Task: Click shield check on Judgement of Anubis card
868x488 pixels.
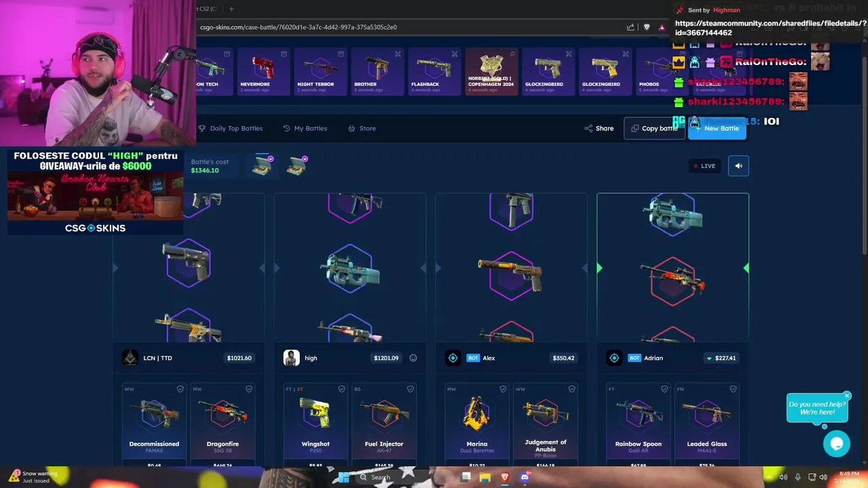Action: pyautogui.click(x=572, y=389)
